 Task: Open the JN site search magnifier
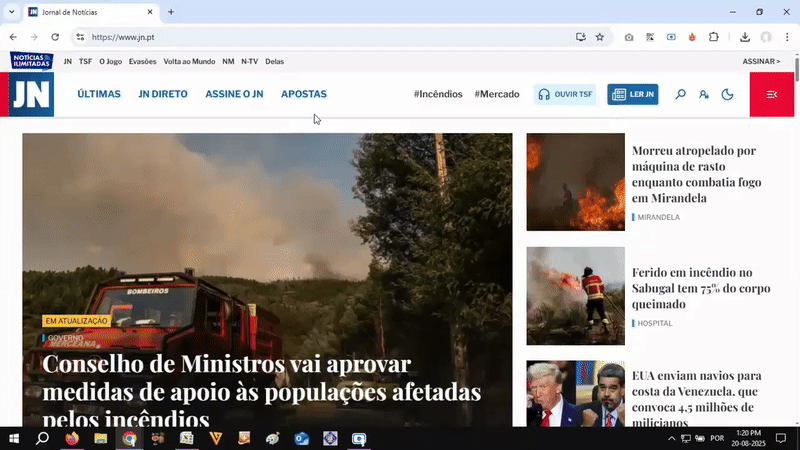click(681, 94)
